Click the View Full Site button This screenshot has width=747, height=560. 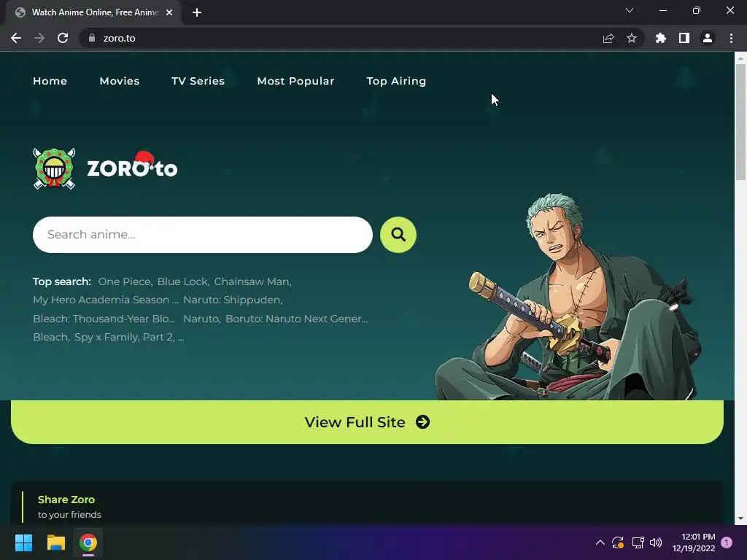point(367,422)
